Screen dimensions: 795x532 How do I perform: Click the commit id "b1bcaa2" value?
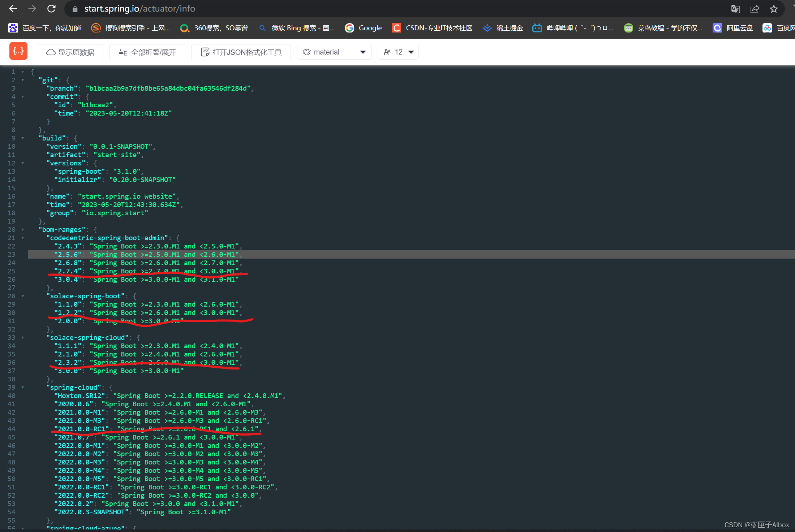pos(95,105)
